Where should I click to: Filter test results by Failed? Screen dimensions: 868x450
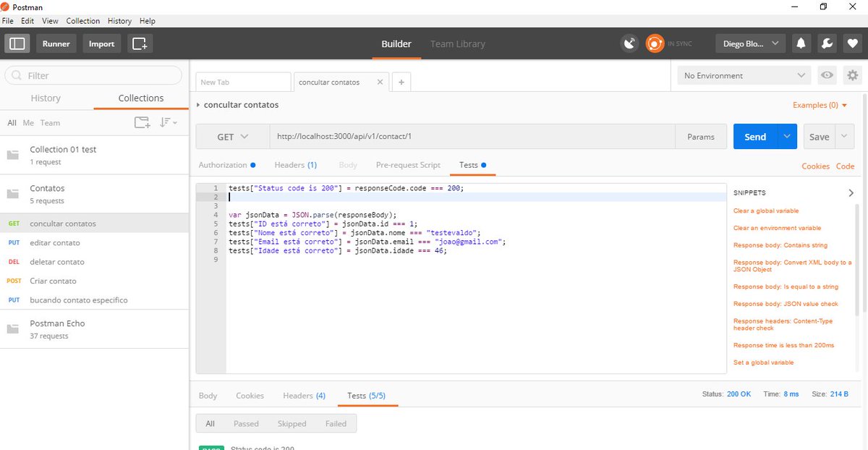[336, 424]
